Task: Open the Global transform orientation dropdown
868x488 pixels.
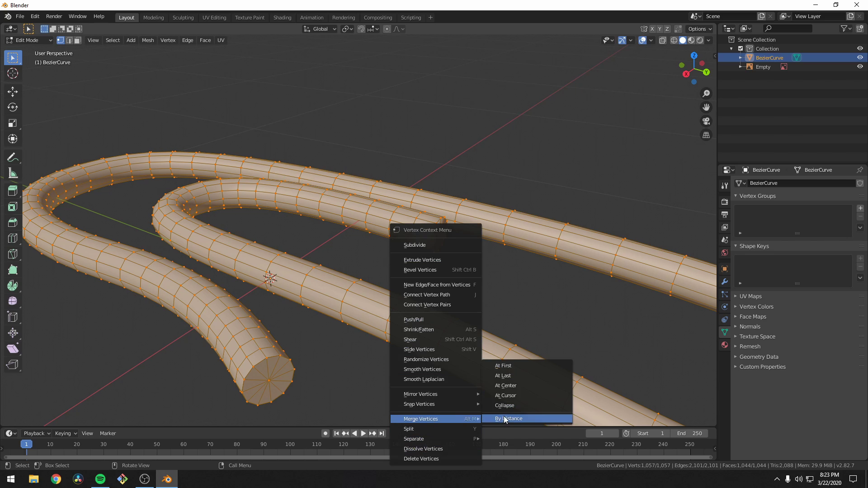Action: tap(320, 28)
